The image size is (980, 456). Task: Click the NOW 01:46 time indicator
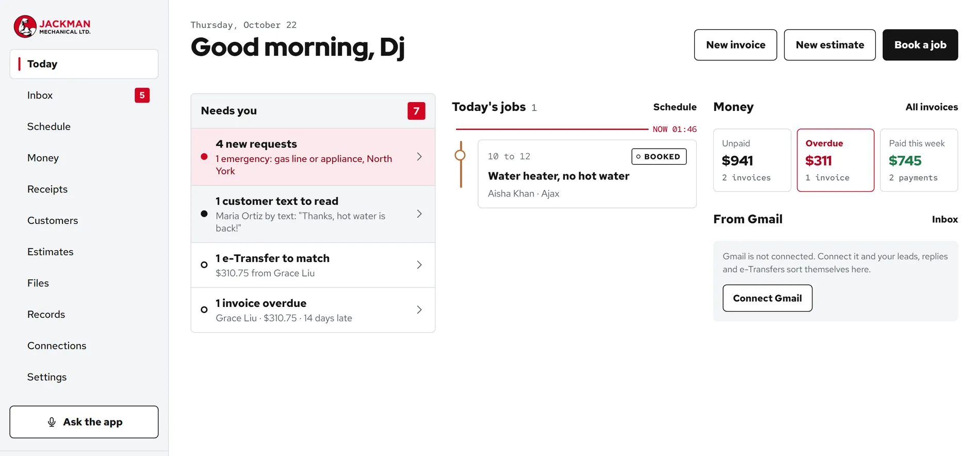[x=675, y=129]
